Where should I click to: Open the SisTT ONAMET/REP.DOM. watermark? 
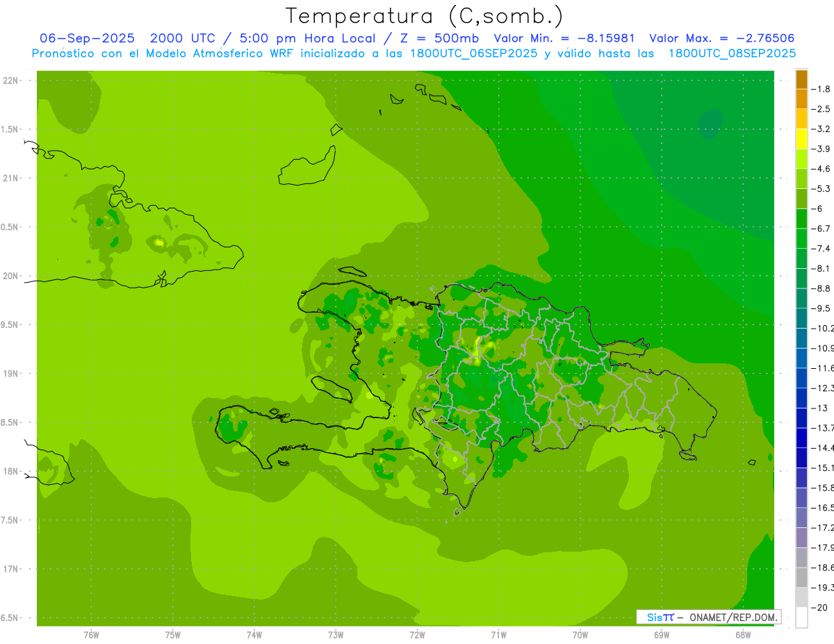pos(708,616)
